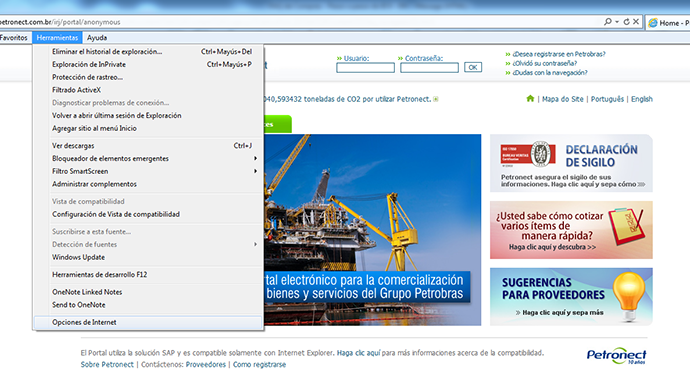Switch language to Português
The width and height of the screenshot is (690, 392).
[x=607, y=99]
